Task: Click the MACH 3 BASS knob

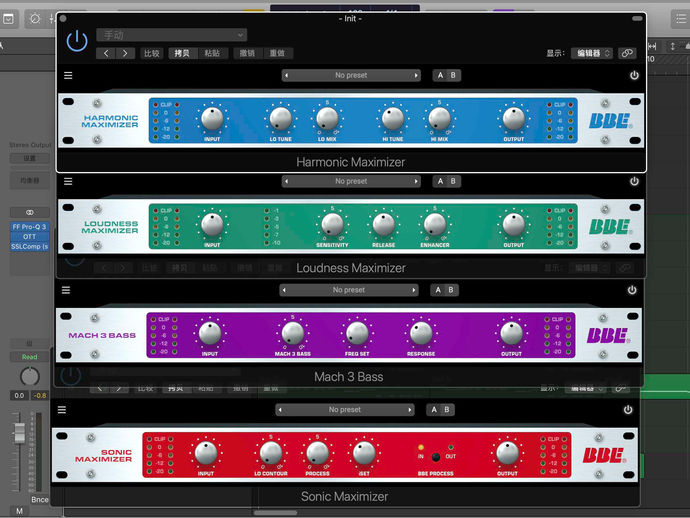Action: [293, 334]
